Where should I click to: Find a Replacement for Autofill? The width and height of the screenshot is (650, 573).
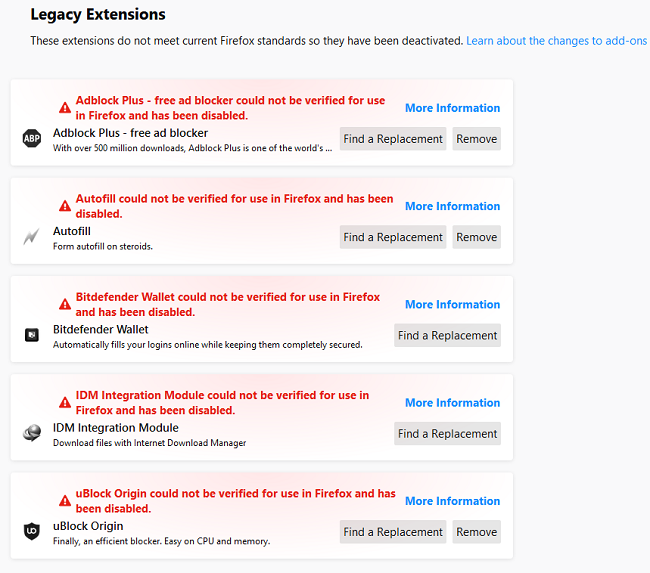393,237
